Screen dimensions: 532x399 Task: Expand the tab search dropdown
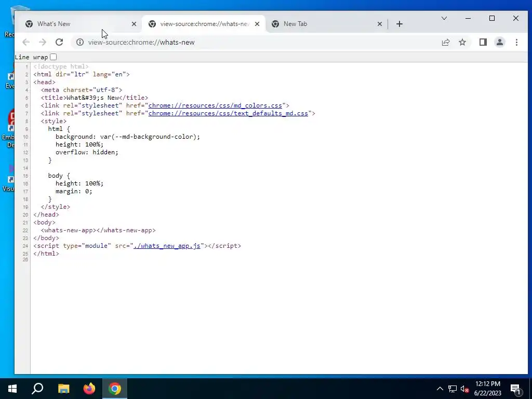[x=444, y=18]
